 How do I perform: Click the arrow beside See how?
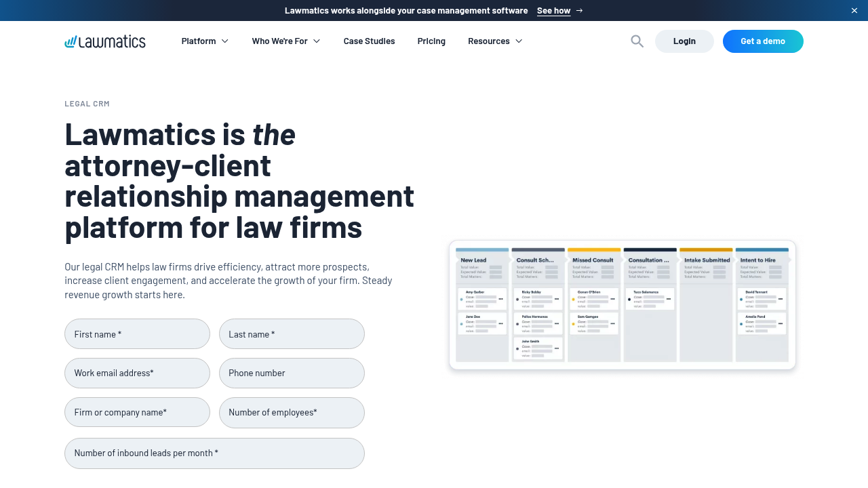tap(579, 10)
